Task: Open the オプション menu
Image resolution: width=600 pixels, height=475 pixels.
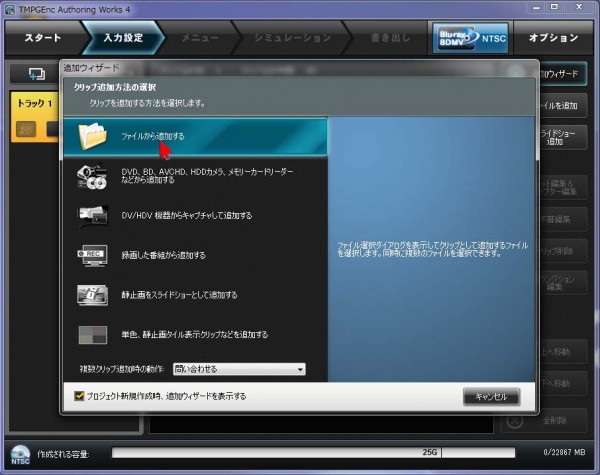Action: pyautogui.click(x=553, y=38)
